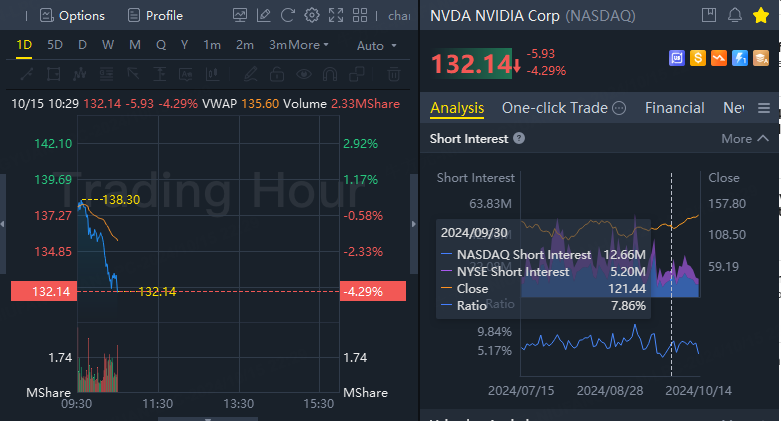Click the chart pencil edit icon
781x421 pixels.
click(264, 15)
